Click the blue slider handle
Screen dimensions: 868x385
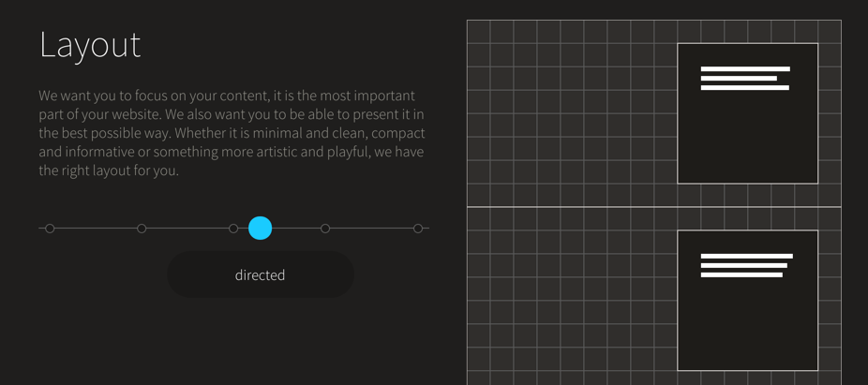[261, 228]
